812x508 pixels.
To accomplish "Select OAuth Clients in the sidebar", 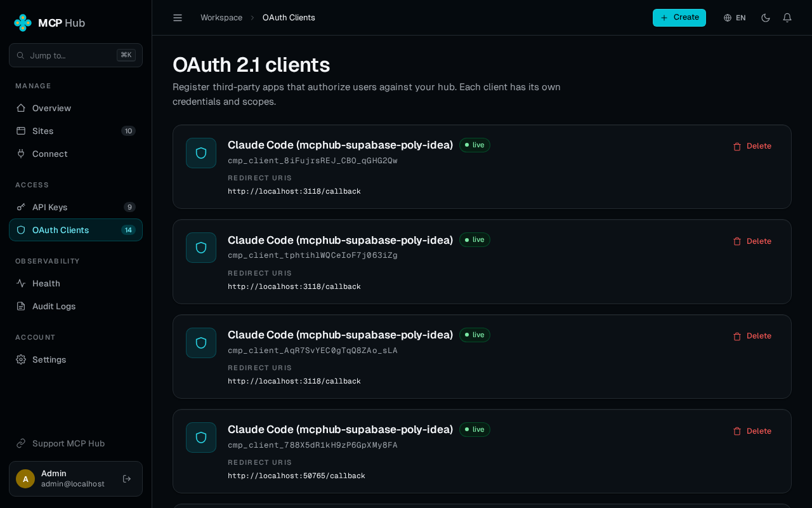I will pos(75,230).
